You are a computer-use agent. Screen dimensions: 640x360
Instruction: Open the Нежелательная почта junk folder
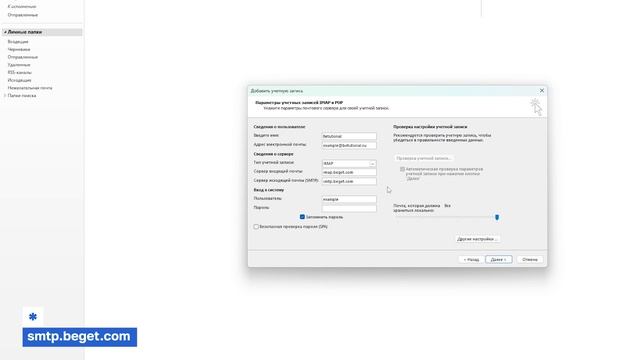coord(30,88)
